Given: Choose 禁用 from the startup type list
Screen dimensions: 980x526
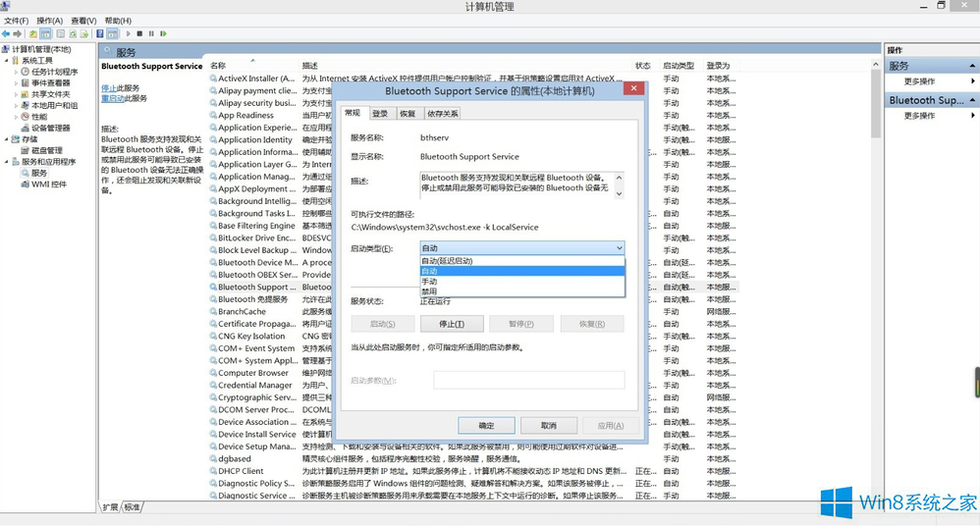Looking at the screenshot, I should [521, 291].
